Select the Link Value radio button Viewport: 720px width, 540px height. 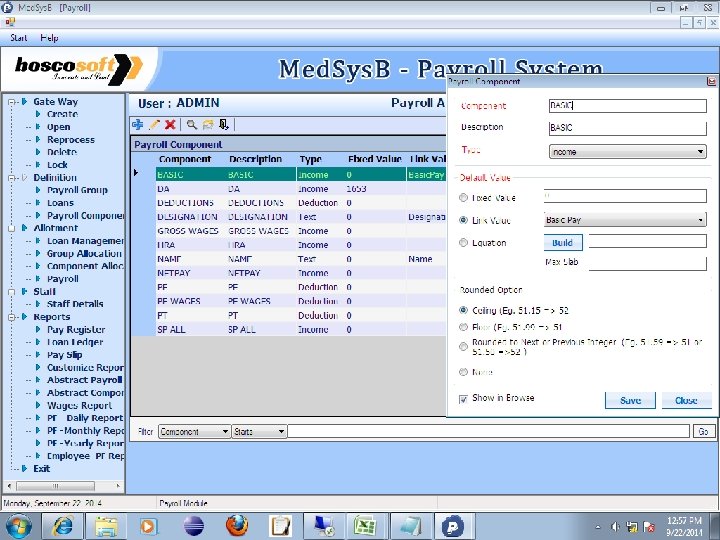[x=463, y=220]
